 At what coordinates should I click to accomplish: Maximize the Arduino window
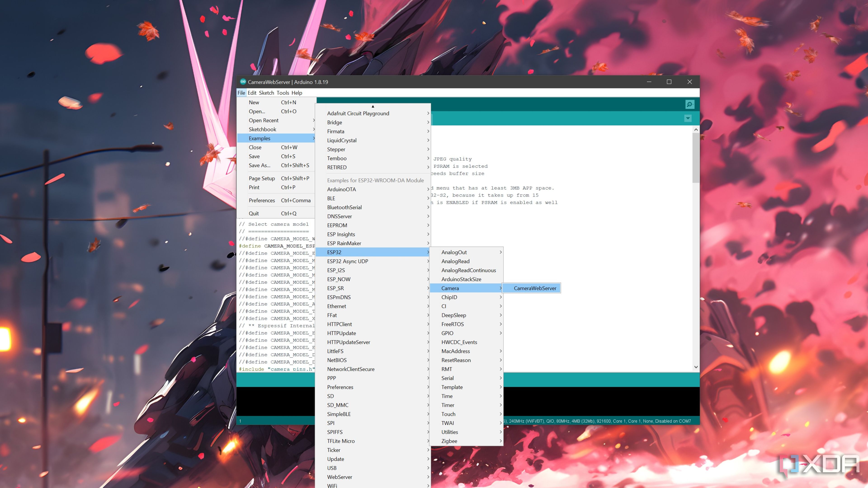[669, 82]
